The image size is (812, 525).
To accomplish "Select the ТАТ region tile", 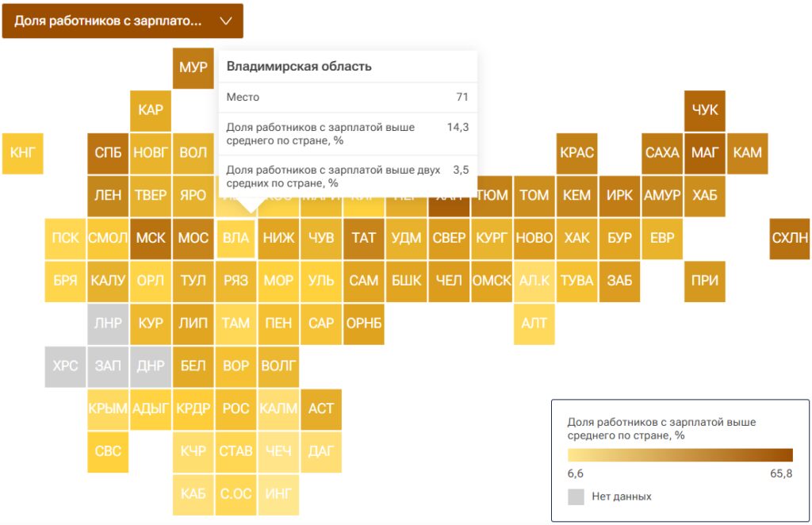I will click(363, 238).
